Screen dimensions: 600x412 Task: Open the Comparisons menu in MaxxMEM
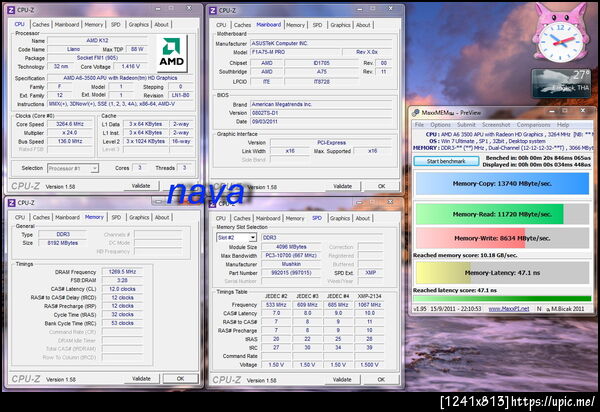pos(533,125)
